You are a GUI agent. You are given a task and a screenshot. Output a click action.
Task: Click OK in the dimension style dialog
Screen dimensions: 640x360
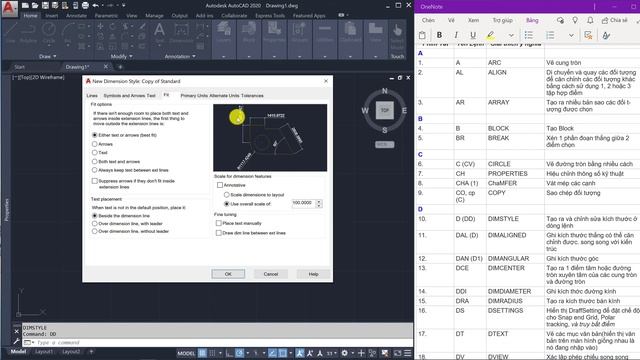click(x=228, y=274)
